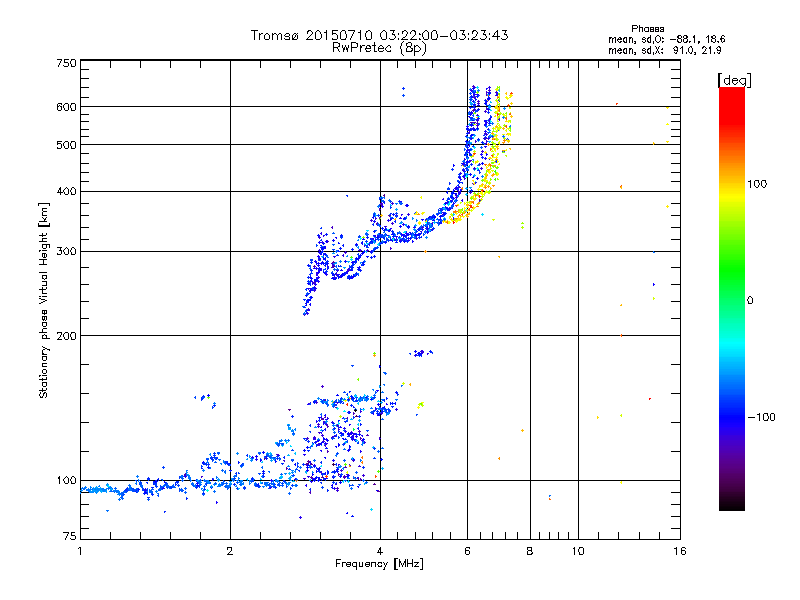Click the y-axis tick label '750'
The width and height of the screenshot is (800, 600).
(x=66, y=63)
